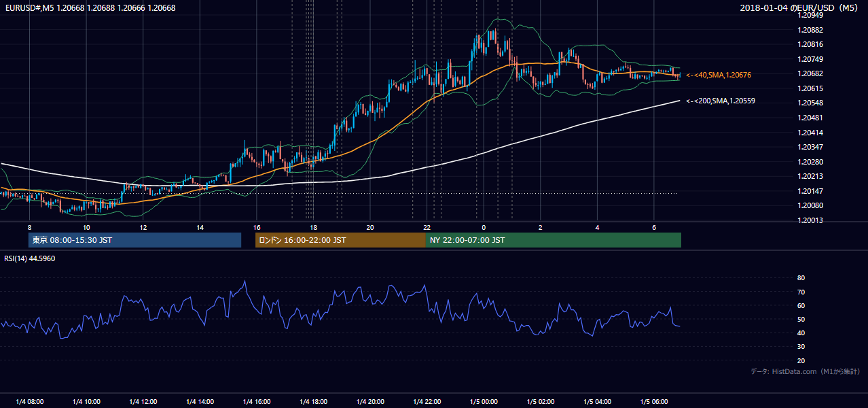Click hour label 8 under the price chart
Viewport: 868px width, 408px height.
pos(29,227)
